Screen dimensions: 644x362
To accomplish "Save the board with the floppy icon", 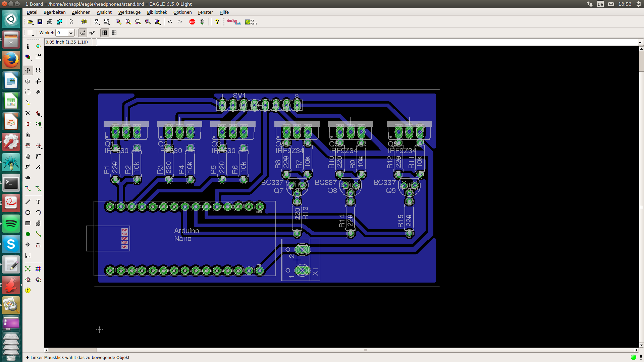I will pyautogui.click(x=40, y=22).
